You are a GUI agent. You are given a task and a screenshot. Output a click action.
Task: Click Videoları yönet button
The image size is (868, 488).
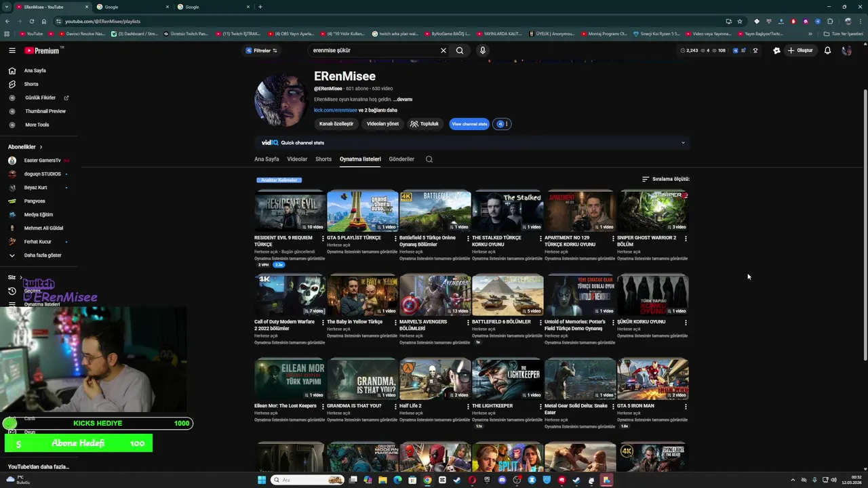[x=382, y=124]
